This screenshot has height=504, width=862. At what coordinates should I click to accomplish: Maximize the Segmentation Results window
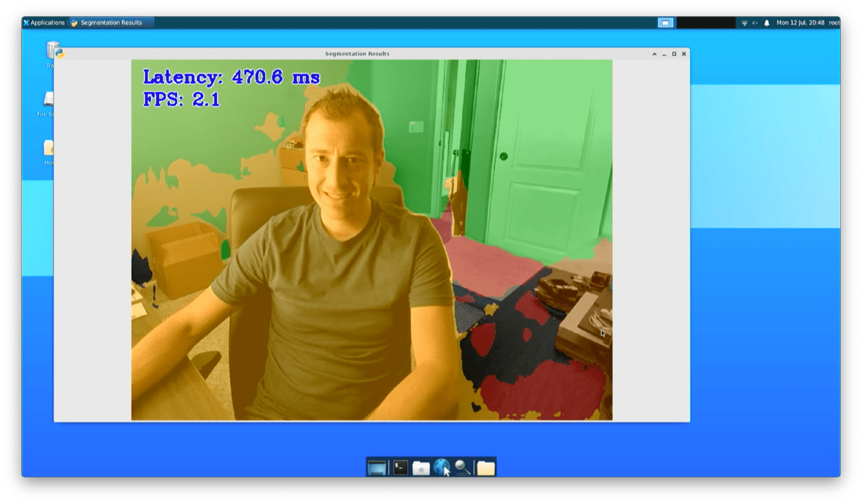[674, 54]
